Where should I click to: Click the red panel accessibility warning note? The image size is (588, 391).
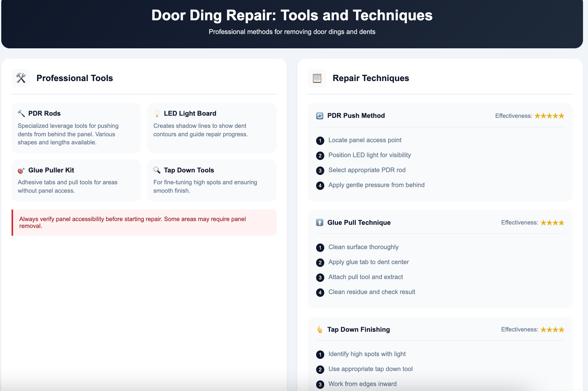coord(144,223)
